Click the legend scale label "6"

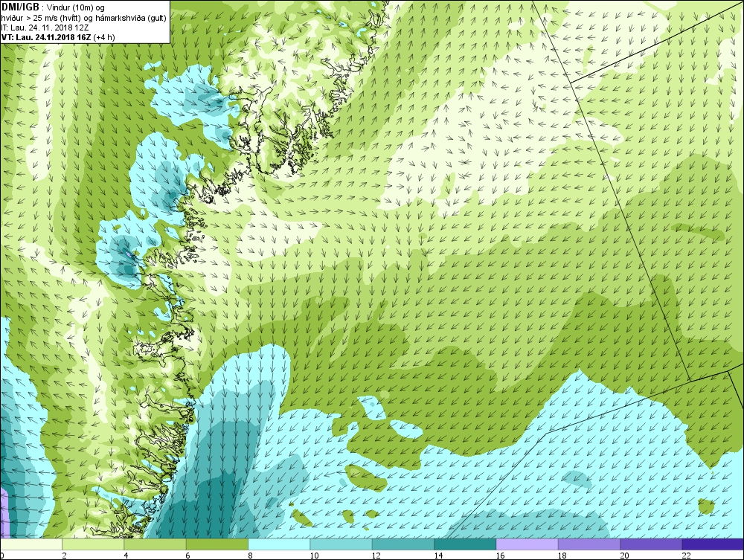point(188,556)
